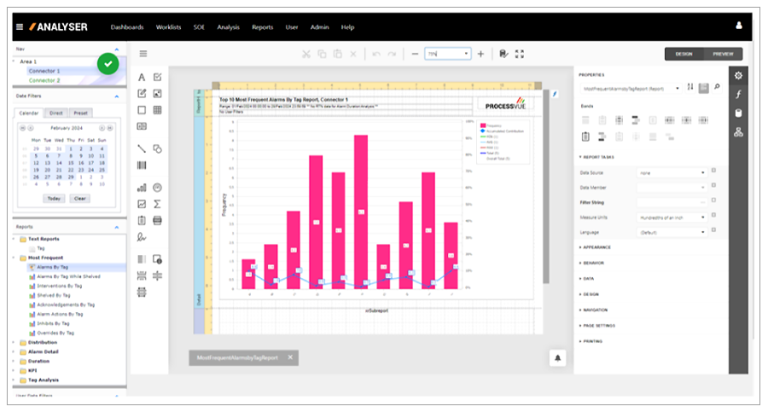Open the Worklists menu
768x412 pixels.
(168, 27)
